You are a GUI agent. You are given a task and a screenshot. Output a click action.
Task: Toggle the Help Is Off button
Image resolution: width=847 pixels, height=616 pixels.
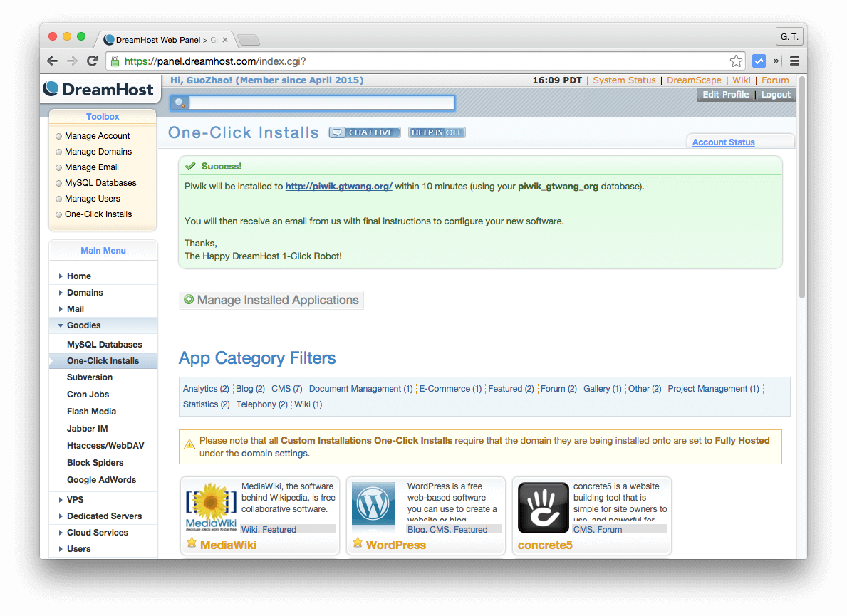[437, 132]
